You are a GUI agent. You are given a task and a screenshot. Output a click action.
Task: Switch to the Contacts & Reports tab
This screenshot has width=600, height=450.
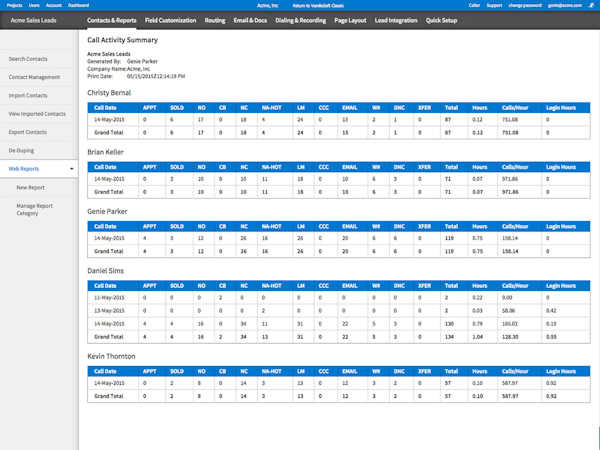[x=111, y=20]
